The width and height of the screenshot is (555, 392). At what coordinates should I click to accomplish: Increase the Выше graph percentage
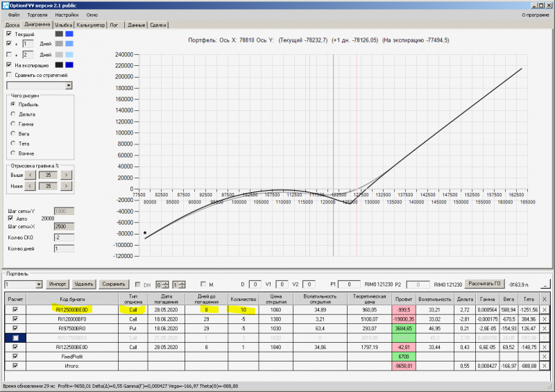[66, 175]
